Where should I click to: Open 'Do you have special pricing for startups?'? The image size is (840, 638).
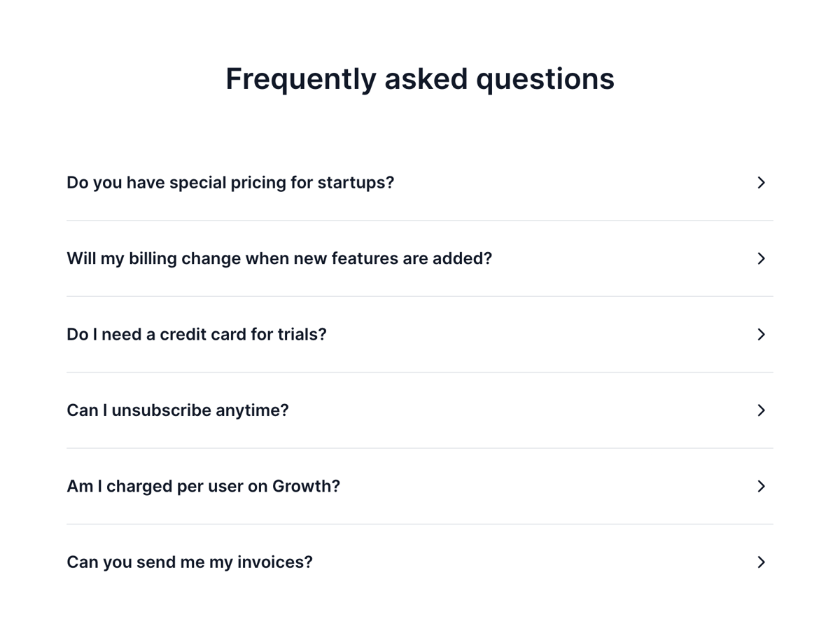pos(230,183)
